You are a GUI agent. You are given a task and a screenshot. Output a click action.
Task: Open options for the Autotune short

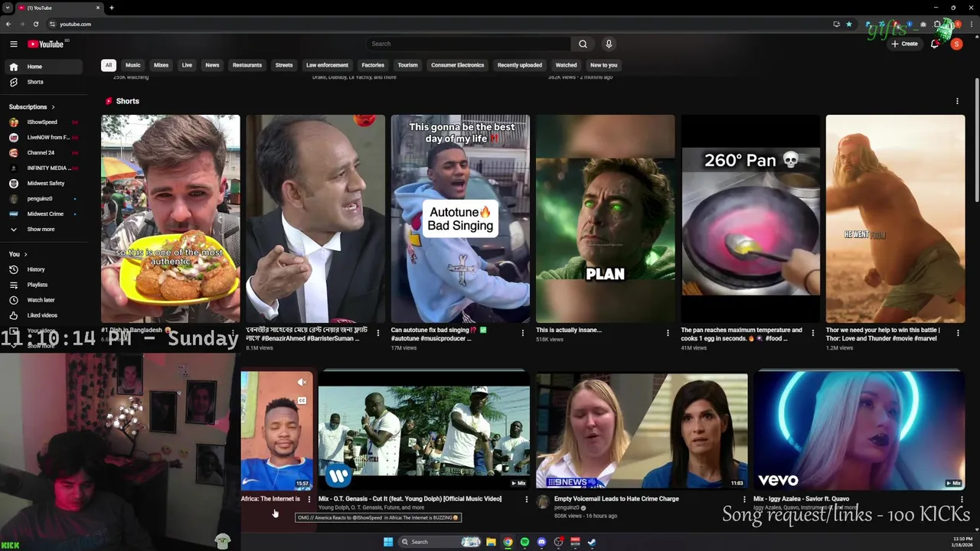click(523, 333)
